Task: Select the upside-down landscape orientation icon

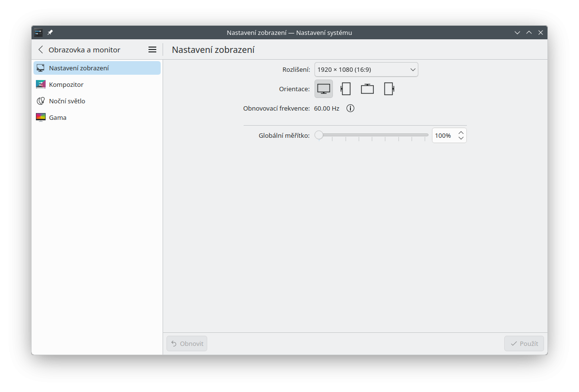Action: click(367, 89)
